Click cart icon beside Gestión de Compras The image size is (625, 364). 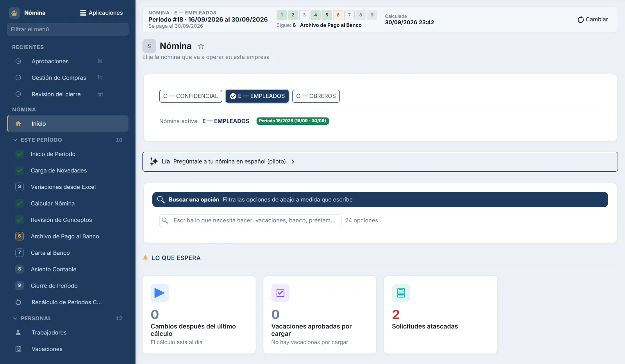[100, 78]
